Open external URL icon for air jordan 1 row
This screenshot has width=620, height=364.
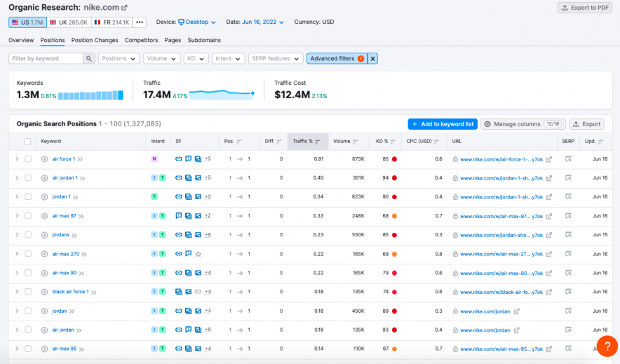pyautogui.click(x=548, y=178)
